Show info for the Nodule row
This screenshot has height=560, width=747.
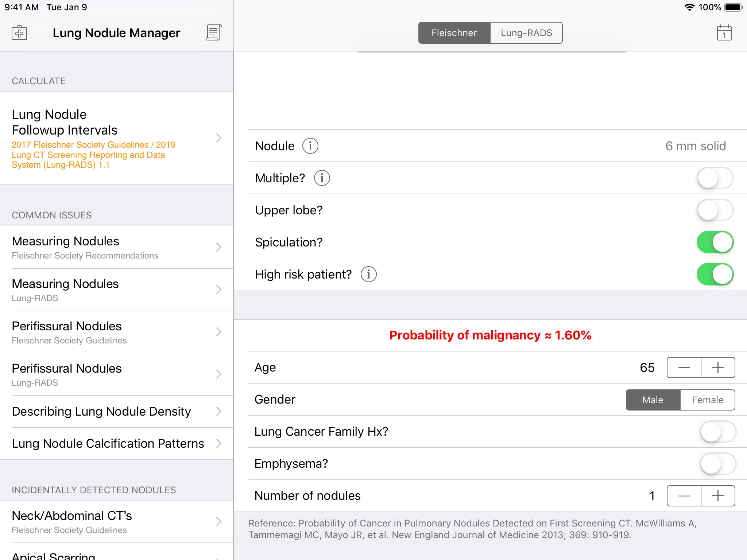click(310, 146)
